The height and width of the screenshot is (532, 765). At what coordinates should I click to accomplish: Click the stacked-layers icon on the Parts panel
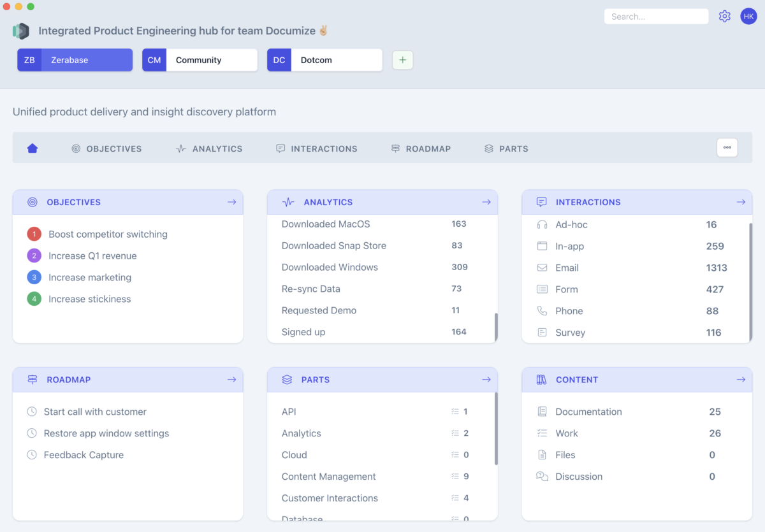[x=288, y=379]
